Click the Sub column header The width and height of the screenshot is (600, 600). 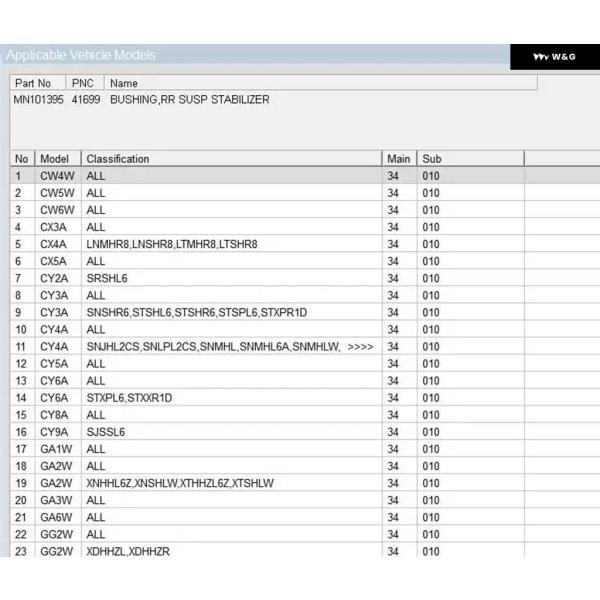tap(431, 159)
